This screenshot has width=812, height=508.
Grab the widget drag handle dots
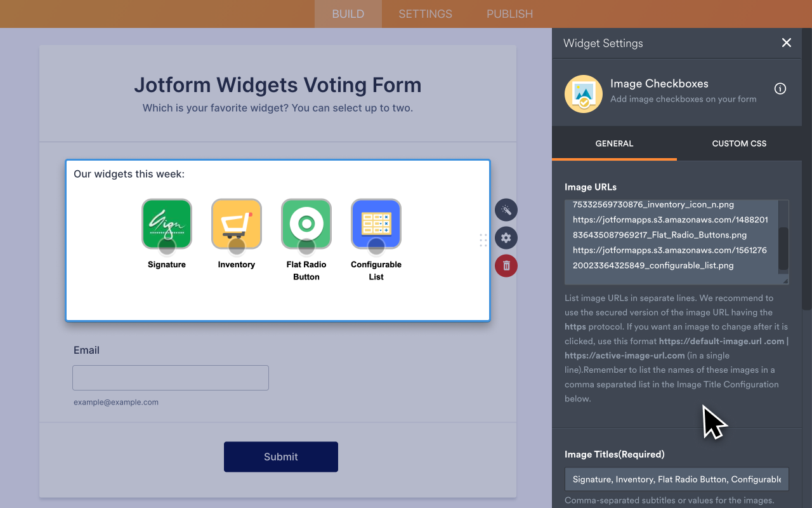pos(483,241)
